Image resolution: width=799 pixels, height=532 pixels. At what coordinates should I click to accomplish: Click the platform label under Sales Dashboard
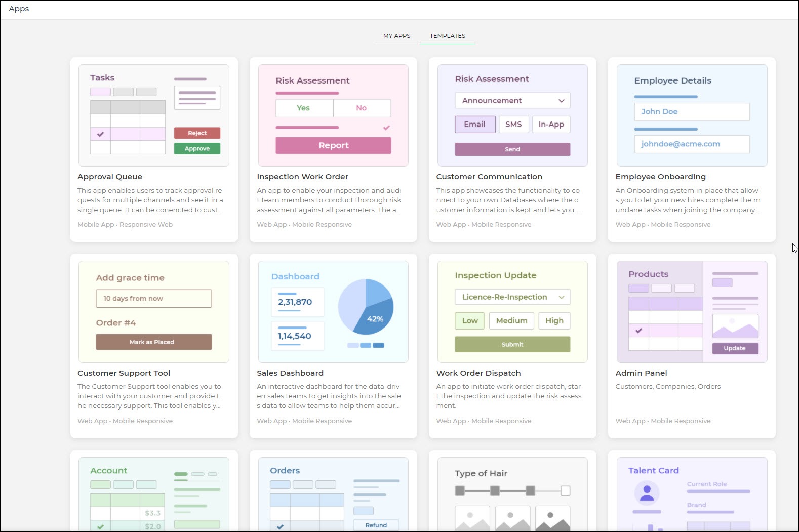point(304,421)
